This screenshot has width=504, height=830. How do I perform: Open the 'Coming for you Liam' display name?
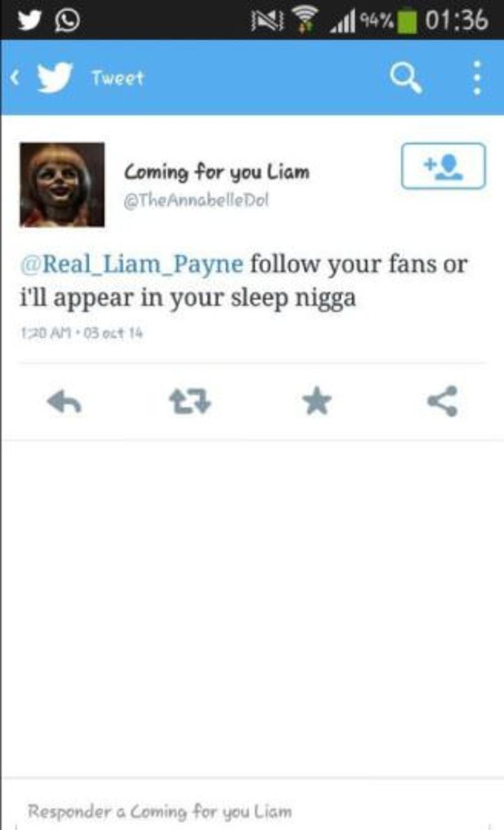[216, 172]
